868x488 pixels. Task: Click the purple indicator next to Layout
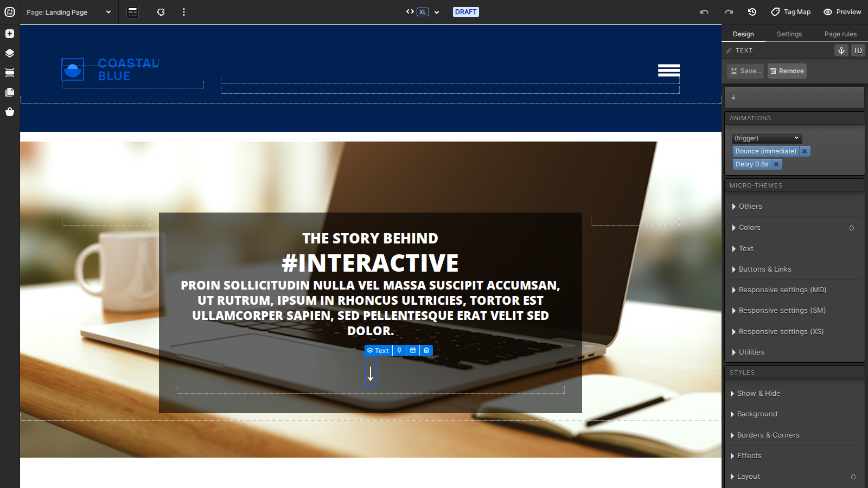(853, 477)
